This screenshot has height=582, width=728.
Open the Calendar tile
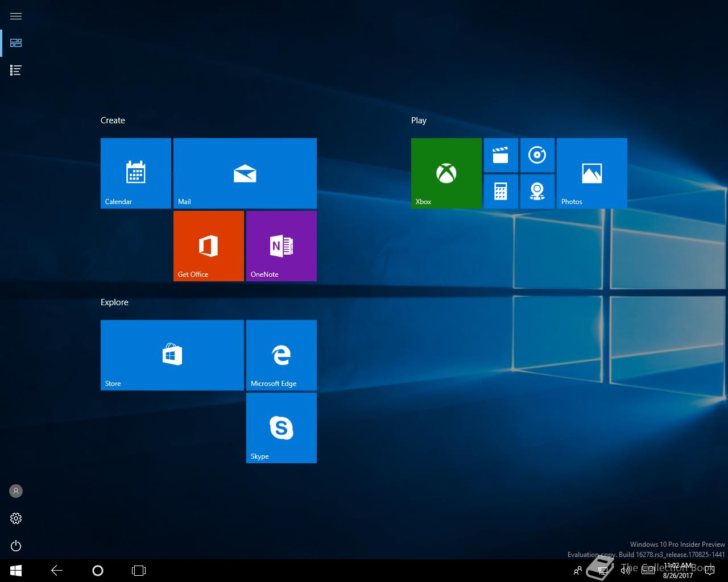point(136,173)
